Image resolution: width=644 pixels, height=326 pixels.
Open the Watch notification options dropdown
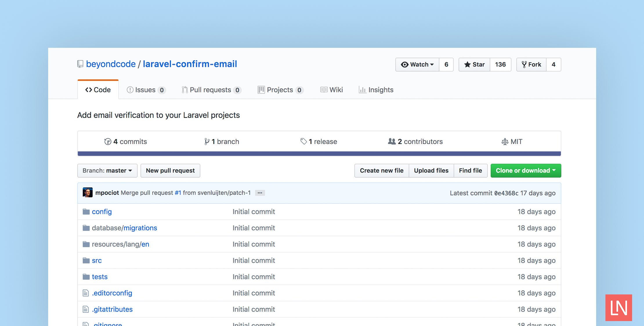[432, 64]
